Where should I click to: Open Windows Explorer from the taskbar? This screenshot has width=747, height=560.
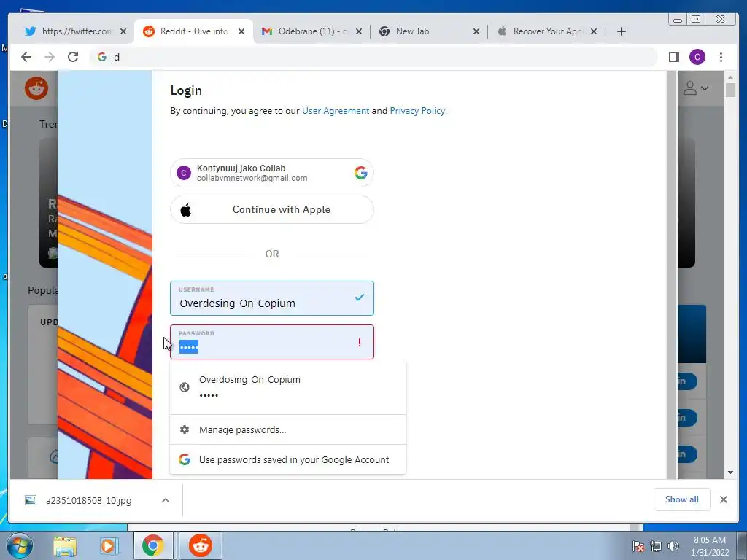point(65,545)
